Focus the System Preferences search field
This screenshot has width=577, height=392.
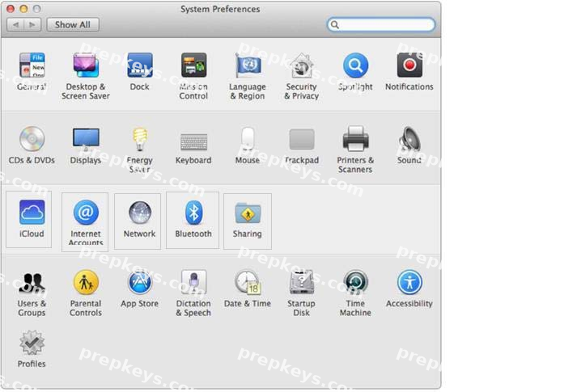point(381,24)
